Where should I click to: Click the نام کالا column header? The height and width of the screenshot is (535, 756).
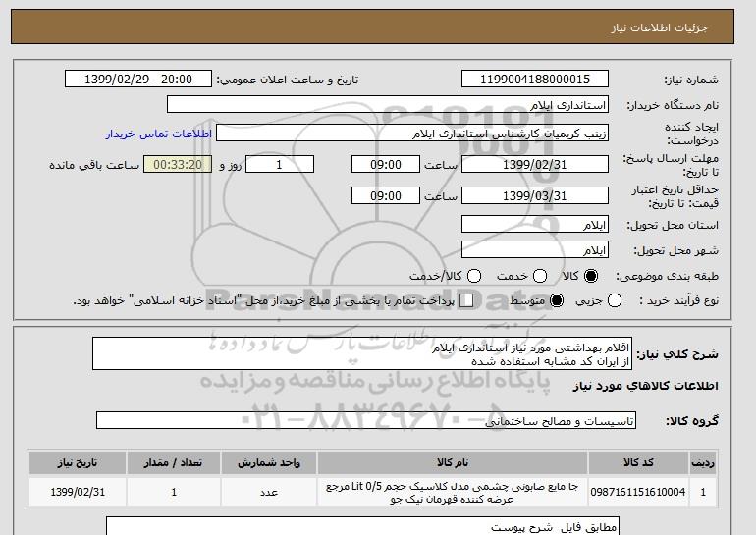(453, 462)
